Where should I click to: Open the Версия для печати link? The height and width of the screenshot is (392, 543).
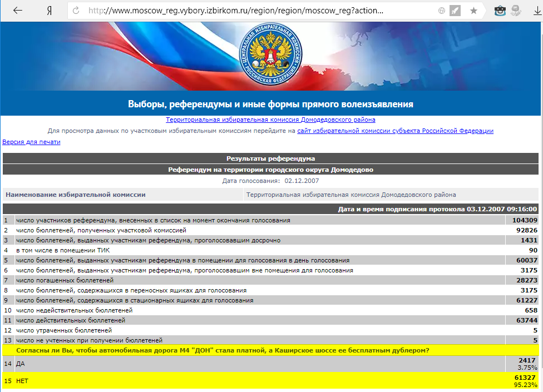(31, 142)
